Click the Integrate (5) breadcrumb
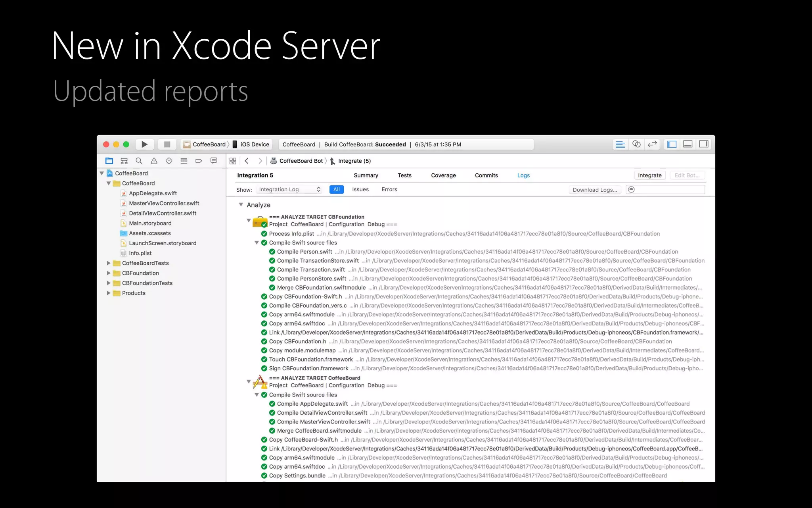This screenshot has width=812, height=508. coord(350,161)
